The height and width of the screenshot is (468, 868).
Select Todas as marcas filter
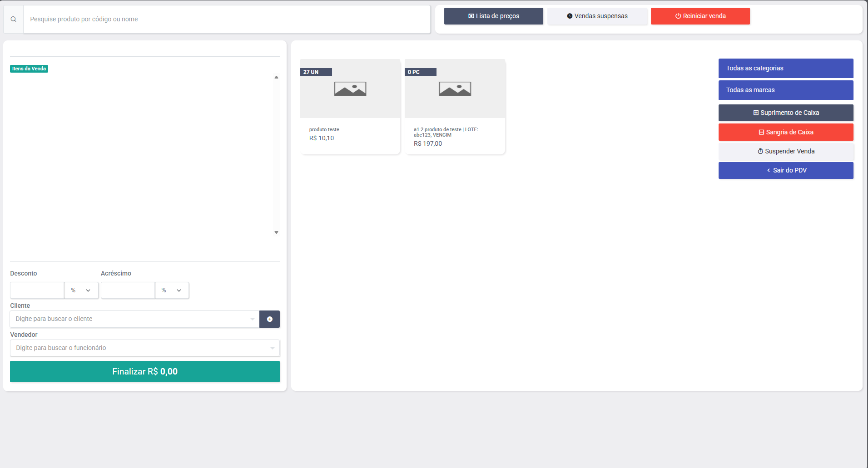[786, 90]
